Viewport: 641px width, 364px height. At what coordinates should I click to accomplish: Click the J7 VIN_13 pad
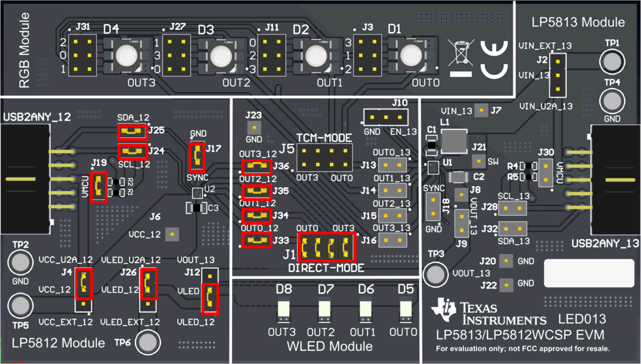tap(481, 110)
